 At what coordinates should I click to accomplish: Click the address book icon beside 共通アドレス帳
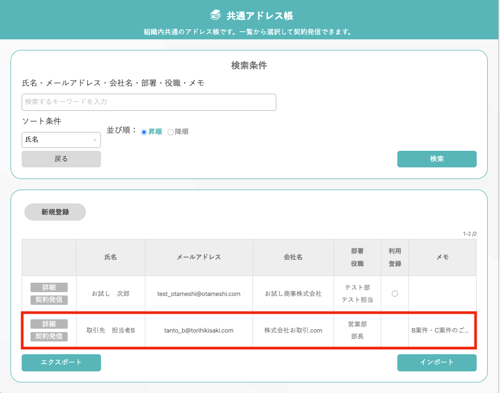click(x=215, y=15)
